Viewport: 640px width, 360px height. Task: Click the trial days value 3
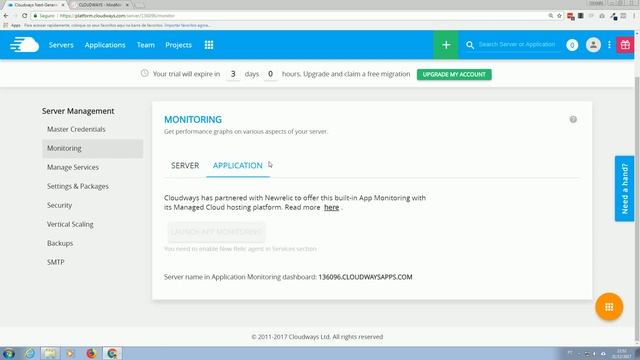[233, 74]
